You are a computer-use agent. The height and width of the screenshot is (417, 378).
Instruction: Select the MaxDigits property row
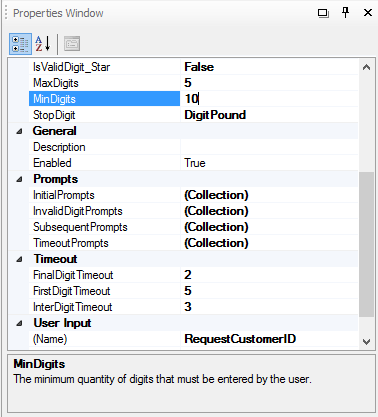tap(193, 83)
